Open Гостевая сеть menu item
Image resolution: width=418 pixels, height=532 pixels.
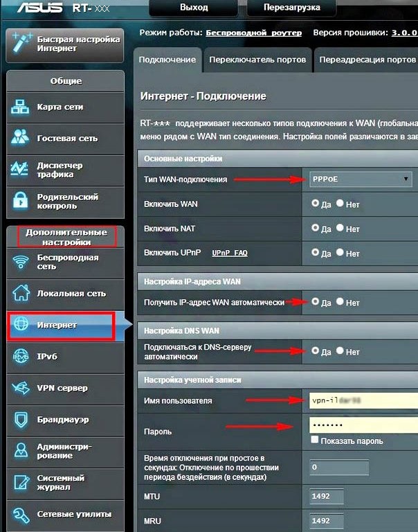[x=66, y=139]
